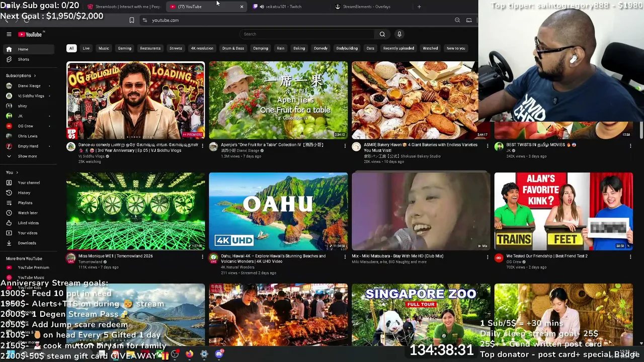Open the YouTube guide hamburger menu

coord(9,34)
